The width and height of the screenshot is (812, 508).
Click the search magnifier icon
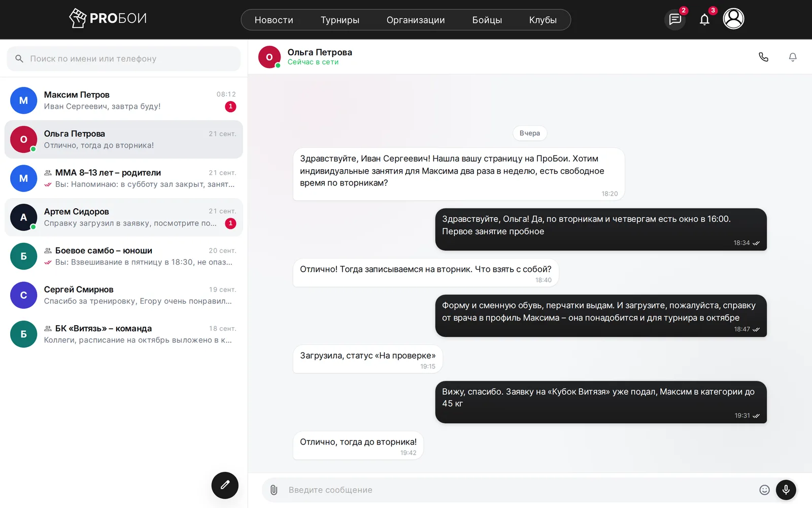[x=19, y=59]
